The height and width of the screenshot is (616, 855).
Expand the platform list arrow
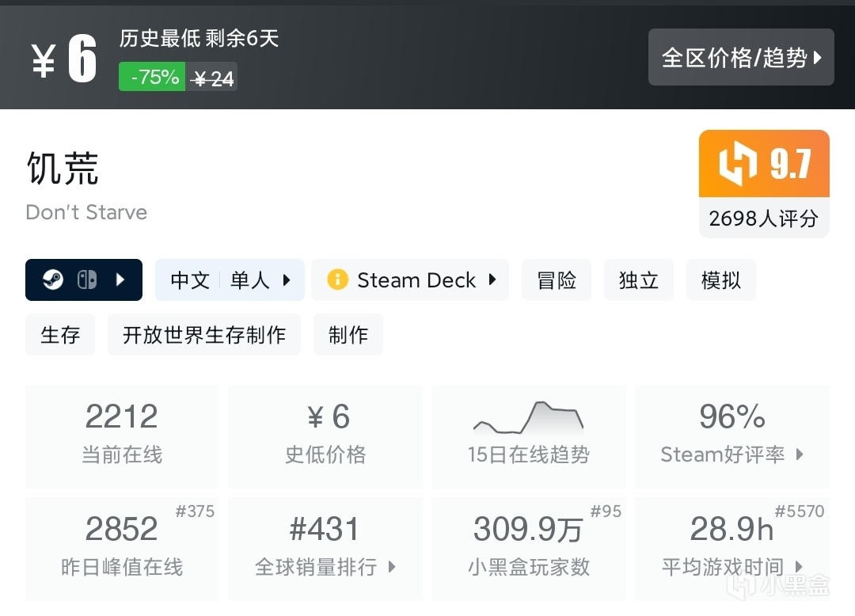120,280
